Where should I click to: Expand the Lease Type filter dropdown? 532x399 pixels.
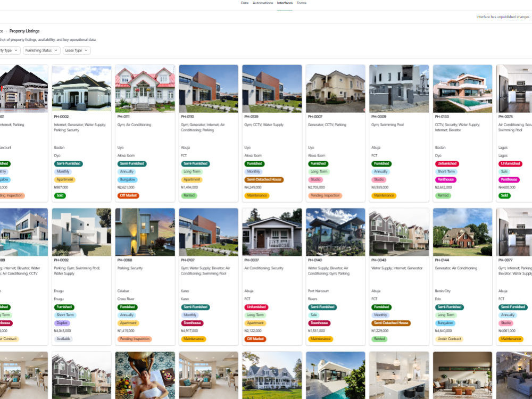[x=76, y=50]
